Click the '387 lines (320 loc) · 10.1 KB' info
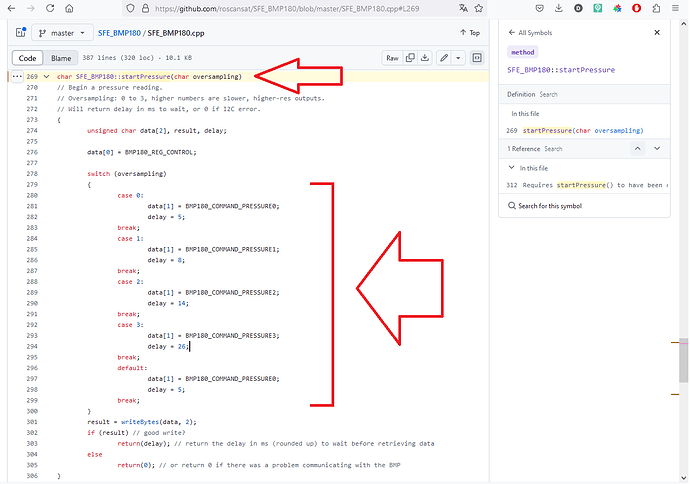The height and width of the screenshot is (484, 690). (137, 58)
